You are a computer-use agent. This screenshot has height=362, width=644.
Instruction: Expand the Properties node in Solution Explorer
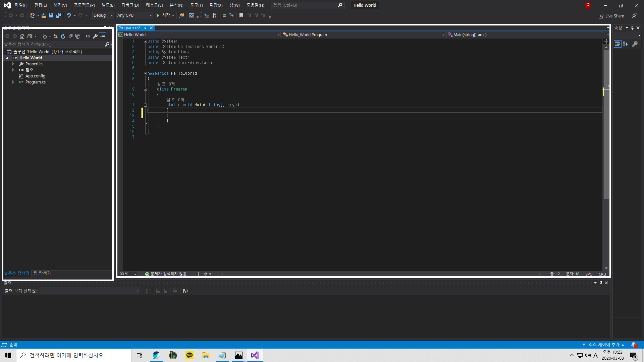13,64
